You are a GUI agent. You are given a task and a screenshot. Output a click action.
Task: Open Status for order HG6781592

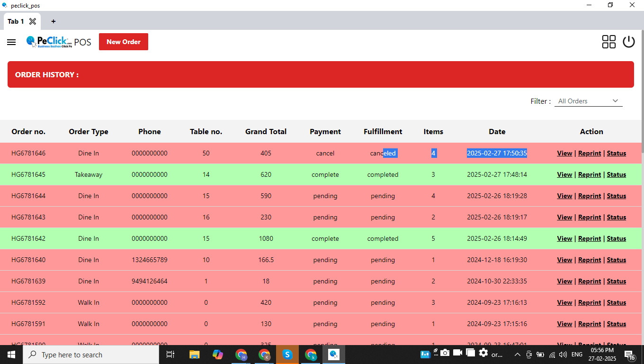pyautogui.click(x=616, y=302)
